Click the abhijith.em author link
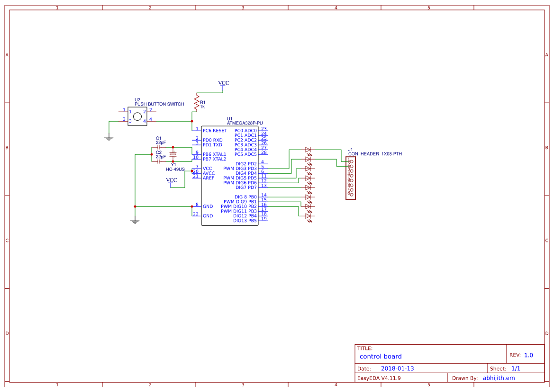The height and width of the screenshot is (392, 554). (x=499, y=378)
